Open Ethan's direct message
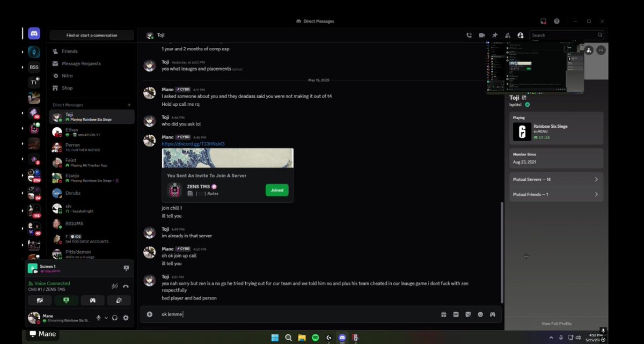The width and height of the screenshot is (644, 344). pyautogui.click(x=92, y=132)
